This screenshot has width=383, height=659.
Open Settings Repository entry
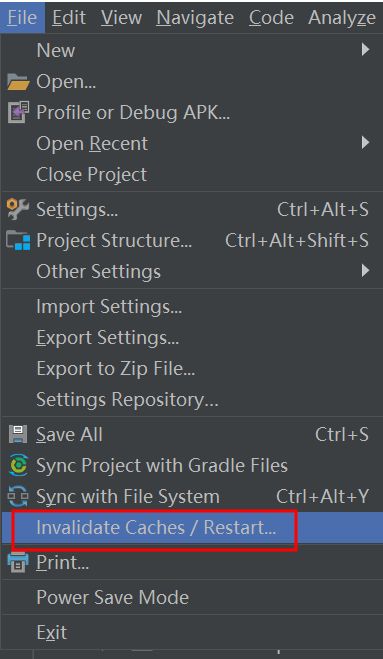[191, 400]
